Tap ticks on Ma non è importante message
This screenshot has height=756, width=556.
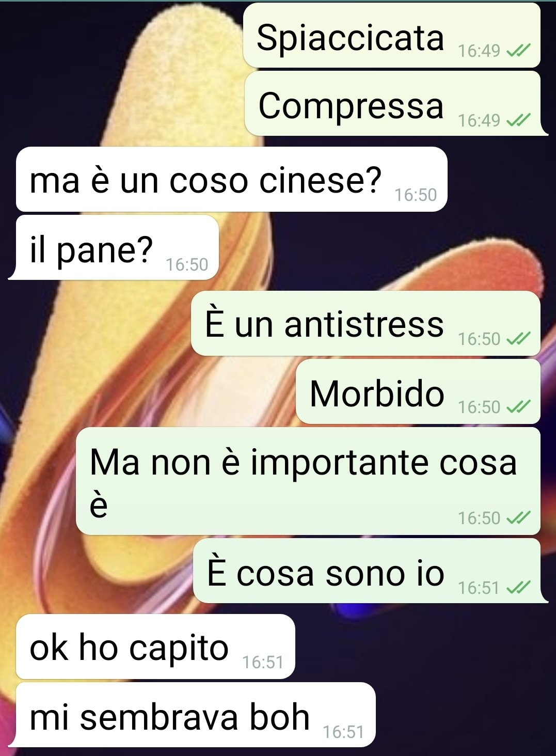coord(518,517)
